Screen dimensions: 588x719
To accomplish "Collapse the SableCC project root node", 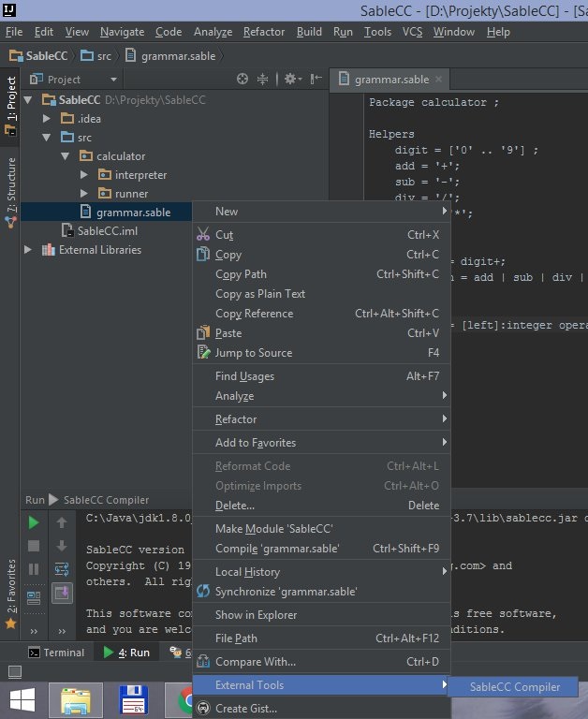I will [28, 99].
